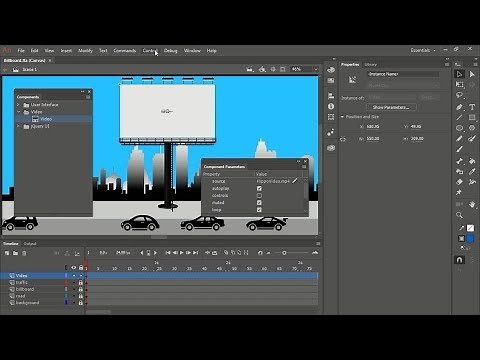Screen dimensions: 480x360
Task: Toggle the loop checkbox
Action: pyautogui.click(x=259, y=210)
